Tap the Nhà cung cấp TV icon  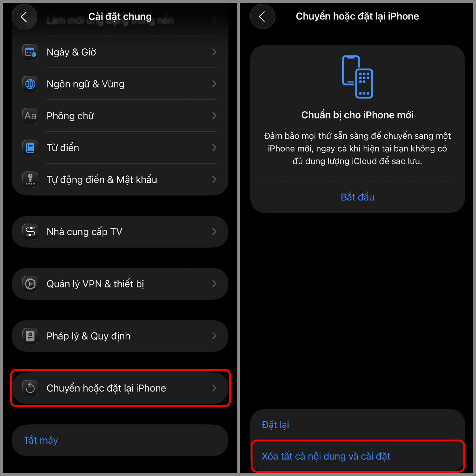click(x=30, y=232)
